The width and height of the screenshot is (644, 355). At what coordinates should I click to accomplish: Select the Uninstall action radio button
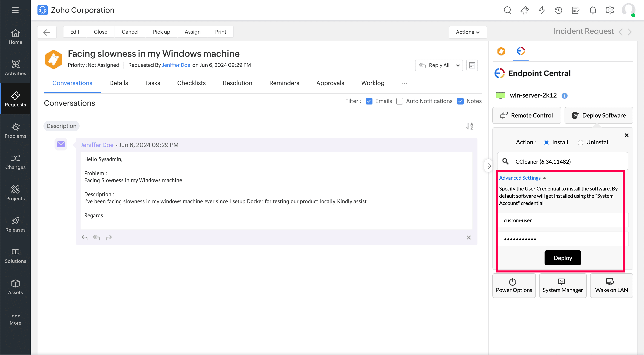coord(580,142)
